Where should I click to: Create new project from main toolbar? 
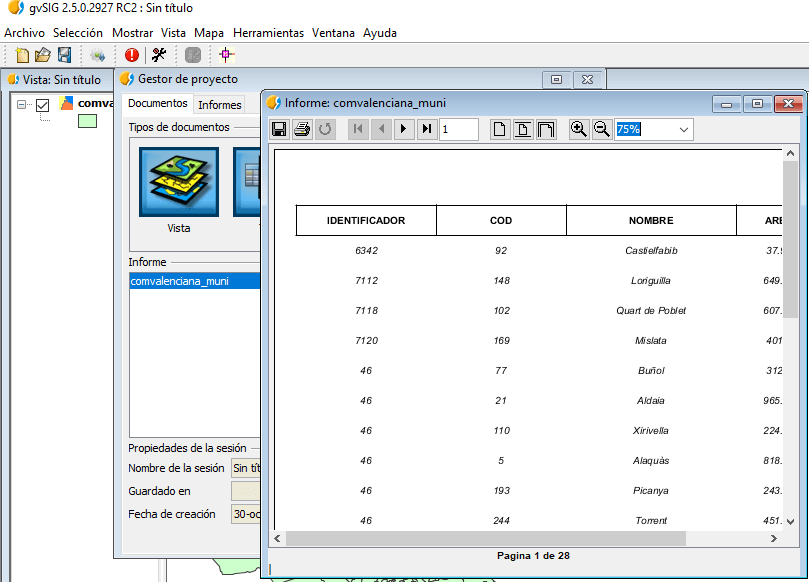click(21, 55)
